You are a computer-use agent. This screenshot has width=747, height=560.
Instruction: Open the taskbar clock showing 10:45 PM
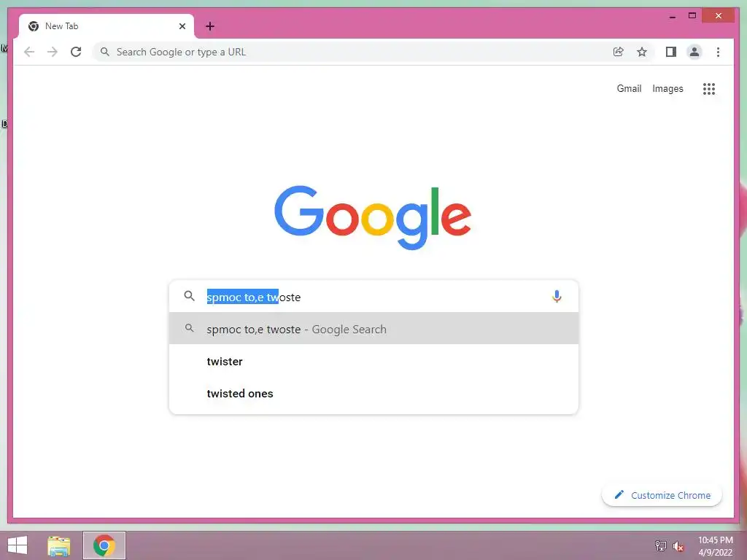point(715,546)
